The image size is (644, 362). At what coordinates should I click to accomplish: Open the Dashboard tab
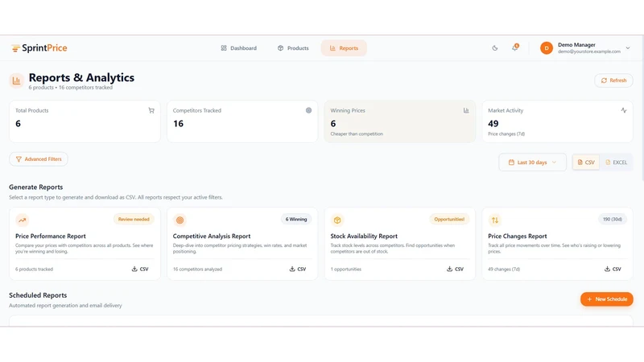(x=238, y=48)
